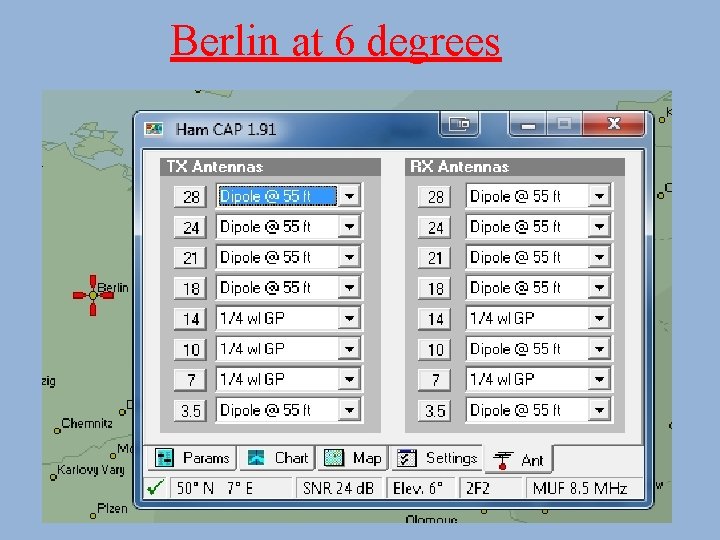Open the Params tab

pyautogui.click(x=191, y=458)
